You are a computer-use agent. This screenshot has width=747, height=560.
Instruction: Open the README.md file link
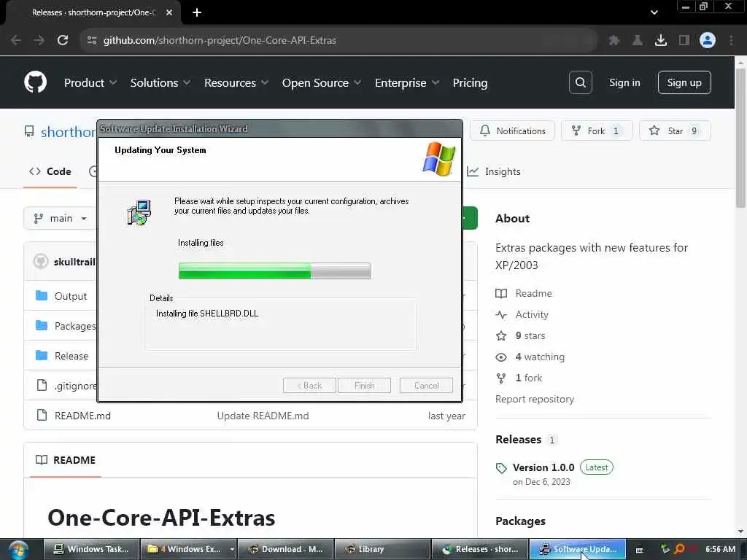[x=82, y=415]
